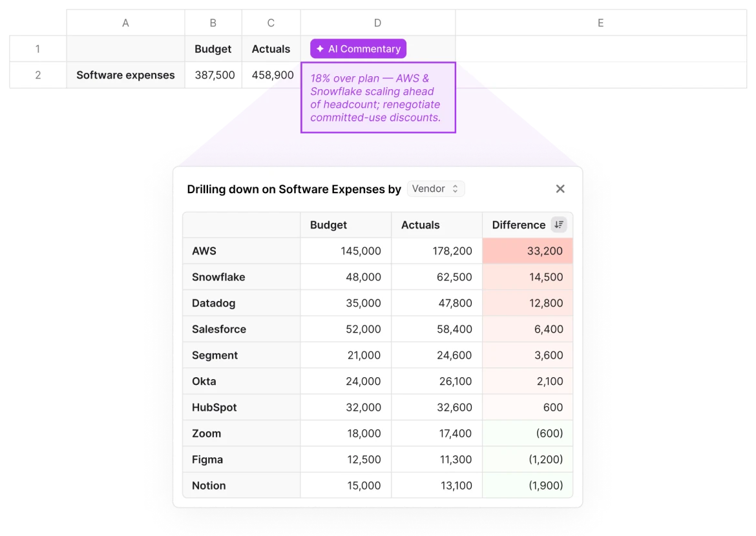Click the Budget header cell in column B
The height and width of the screenshot is (536, 756).
tap(213, 48)
